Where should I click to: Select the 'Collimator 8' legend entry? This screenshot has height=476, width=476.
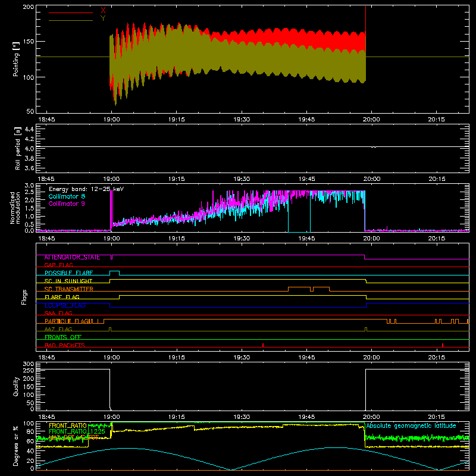pos(67,196)
